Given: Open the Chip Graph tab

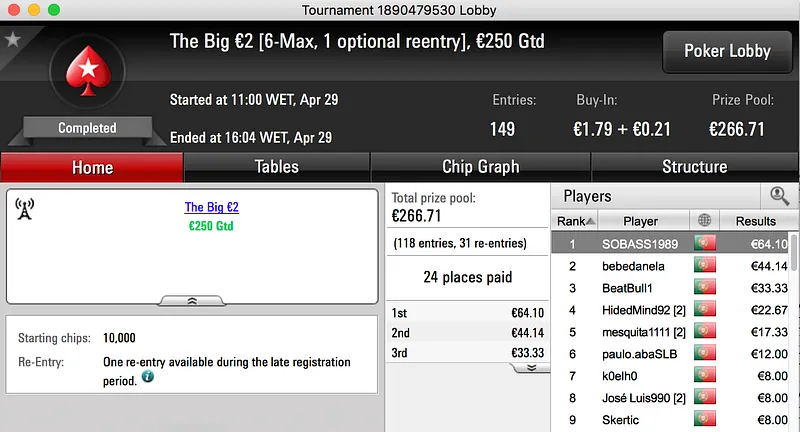Looking at the screenshot, I should (480, 167).
